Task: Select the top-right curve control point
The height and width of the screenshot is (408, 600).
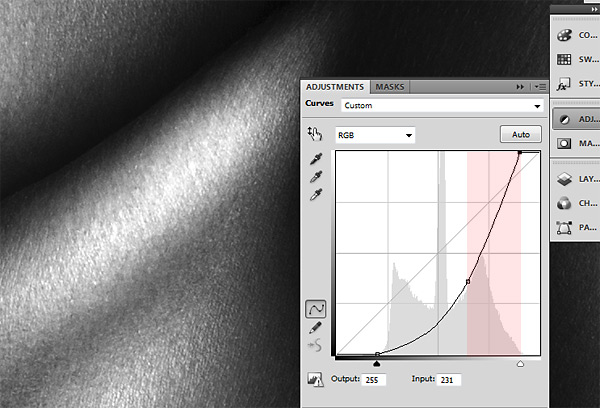Action: pyautogui.click(x=520, y=153)
